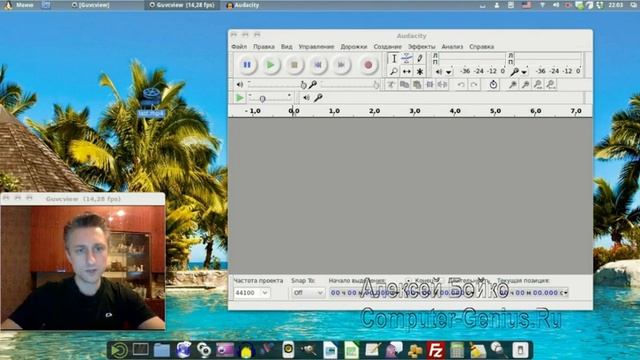Click the input level meter bar
The image size is (640, 360).
click(x=548, y=58)
